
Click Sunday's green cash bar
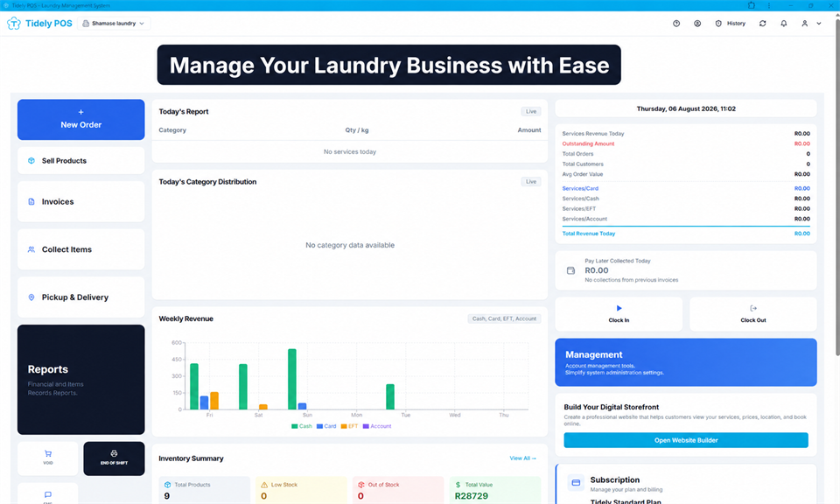[x=292, y=379]
